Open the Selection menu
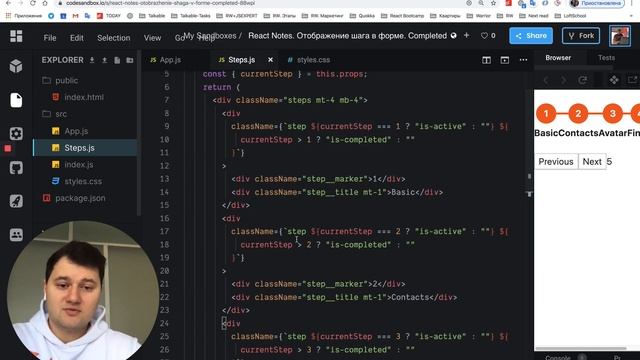This screenshot has height=360, width=640. (113, 38)
